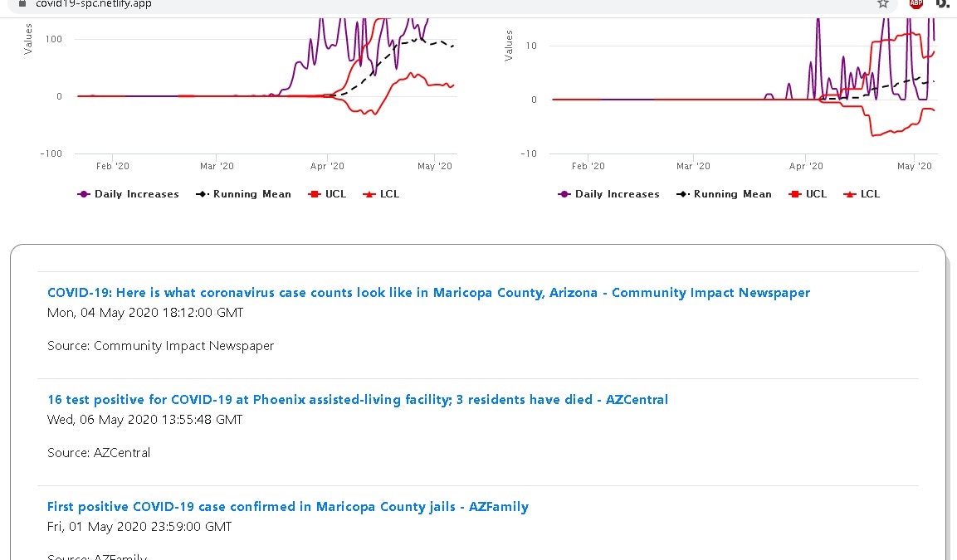Toggle UCL series in left chart legend
Viewport: 957px width, 560px height.
pyautogui.click(x=327, y=194)
